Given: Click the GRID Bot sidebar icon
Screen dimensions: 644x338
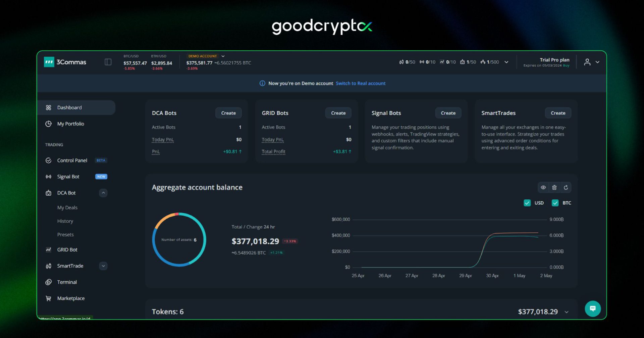Looking at the screenshot, I should point(49,249).
